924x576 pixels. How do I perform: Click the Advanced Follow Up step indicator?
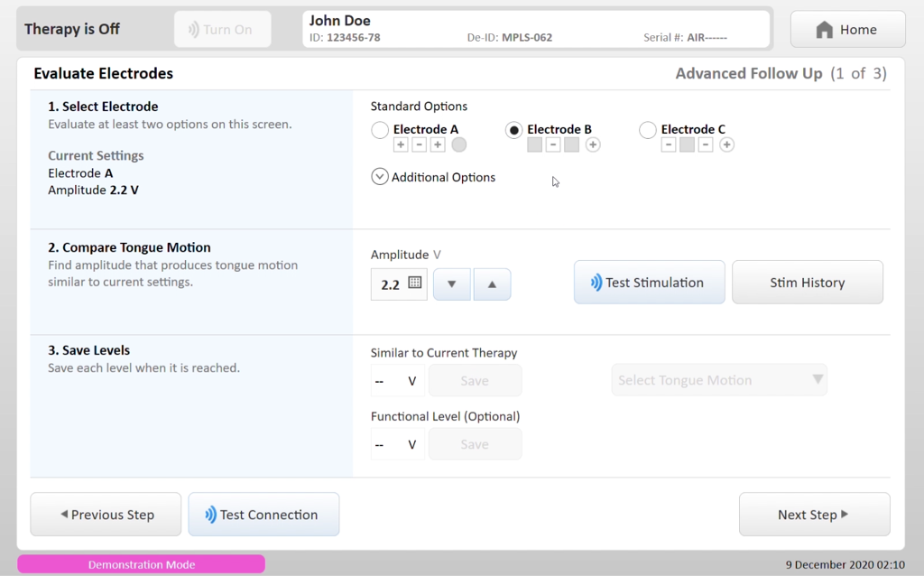(781, 73)
